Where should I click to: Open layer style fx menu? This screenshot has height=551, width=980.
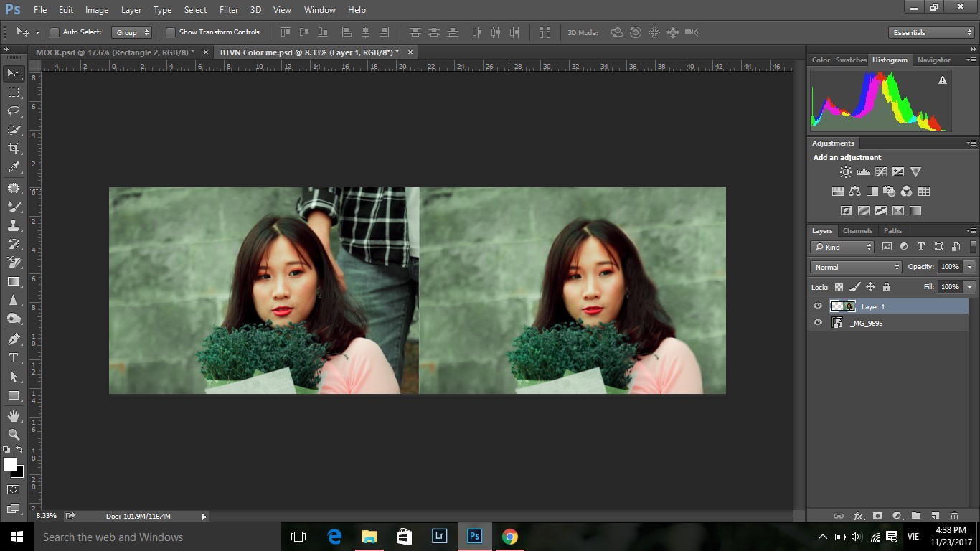click(858, 515)
